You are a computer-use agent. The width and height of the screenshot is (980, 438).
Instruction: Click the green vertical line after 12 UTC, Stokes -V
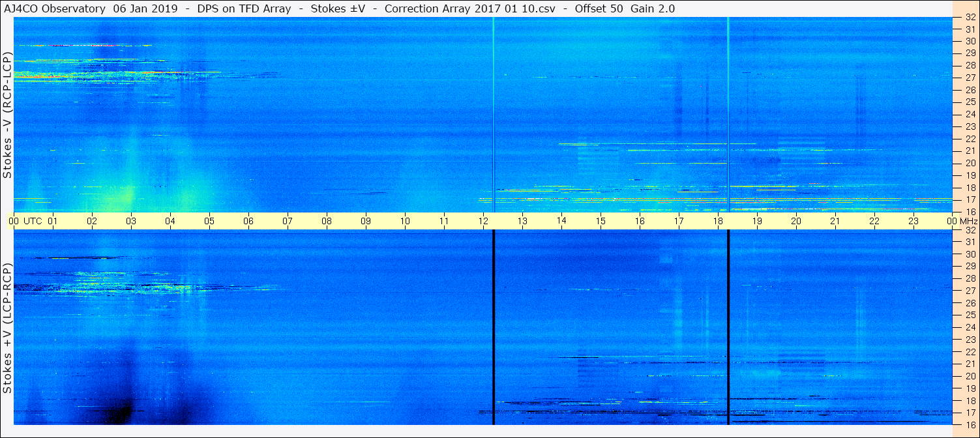(494, 115)
